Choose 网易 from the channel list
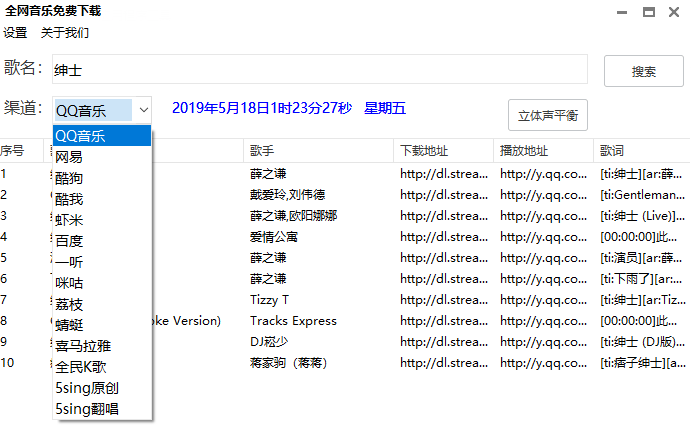The image size is (691, 437). point(102,157)
